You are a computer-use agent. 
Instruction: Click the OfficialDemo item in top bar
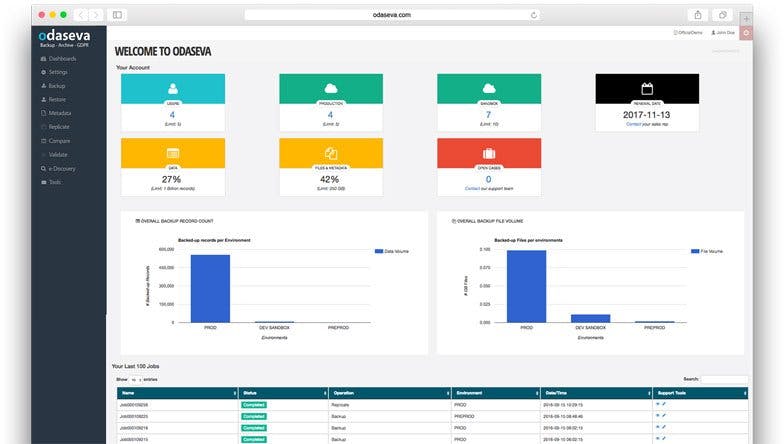[x=688, y=32]
